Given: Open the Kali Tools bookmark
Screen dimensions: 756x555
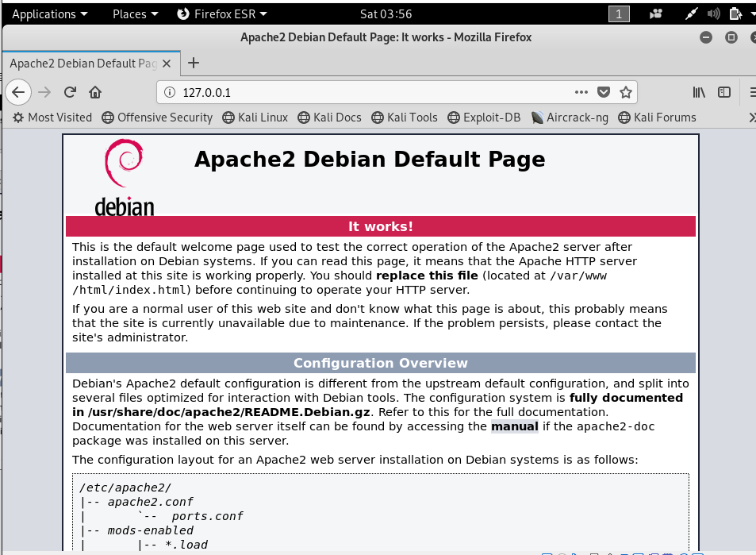Looking at the screenshot, I should tap(405, 118).
